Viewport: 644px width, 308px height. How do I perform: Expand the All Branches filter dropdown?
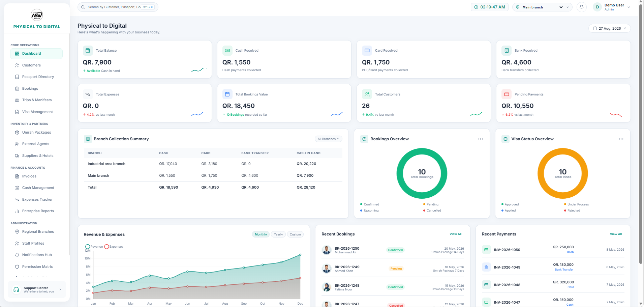point(329,139)
